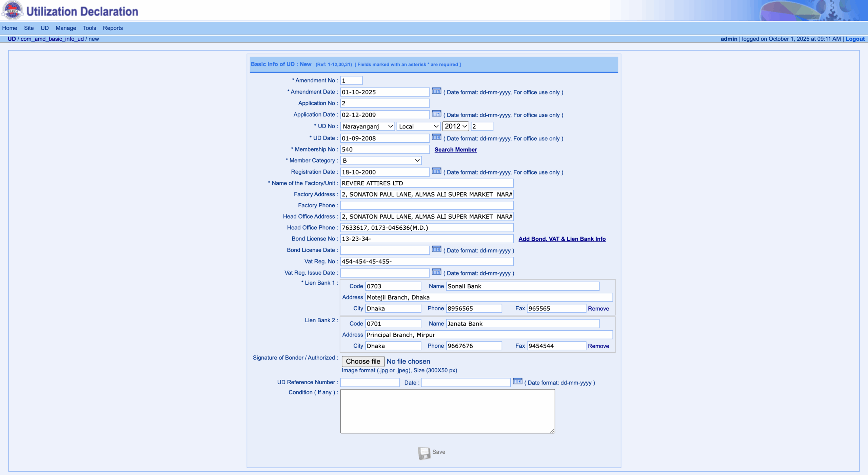Open the Reports menu
The image size is (868, 475).
point(113,28)
